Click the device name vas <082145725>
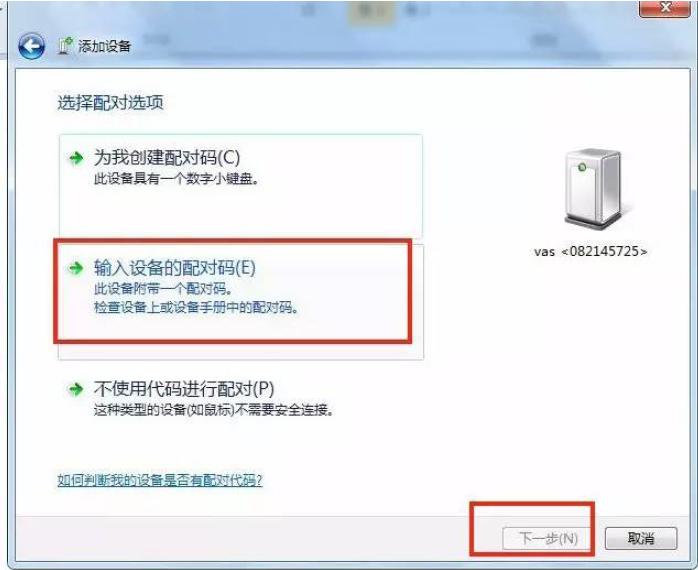This screenshot has width=698, height=570. coord(591,251)
